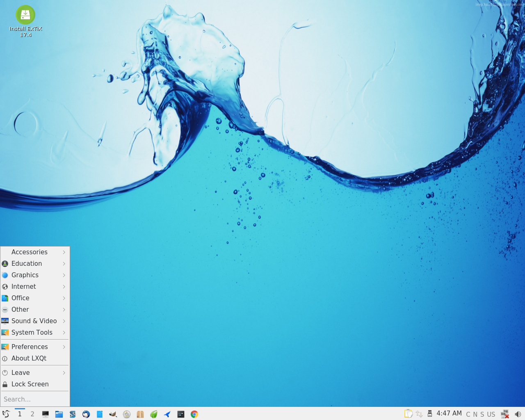
Task: Open the Other menu category
Action: 35,310
